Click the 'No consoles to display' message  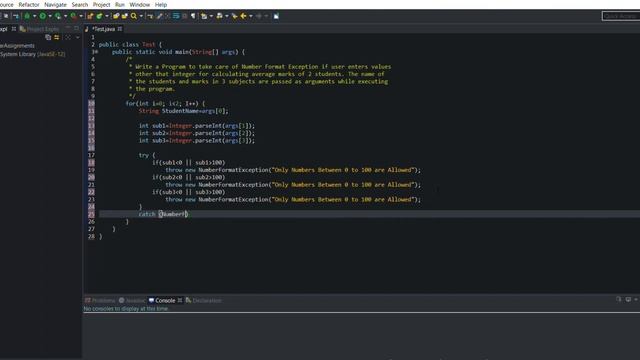point(126,309)
